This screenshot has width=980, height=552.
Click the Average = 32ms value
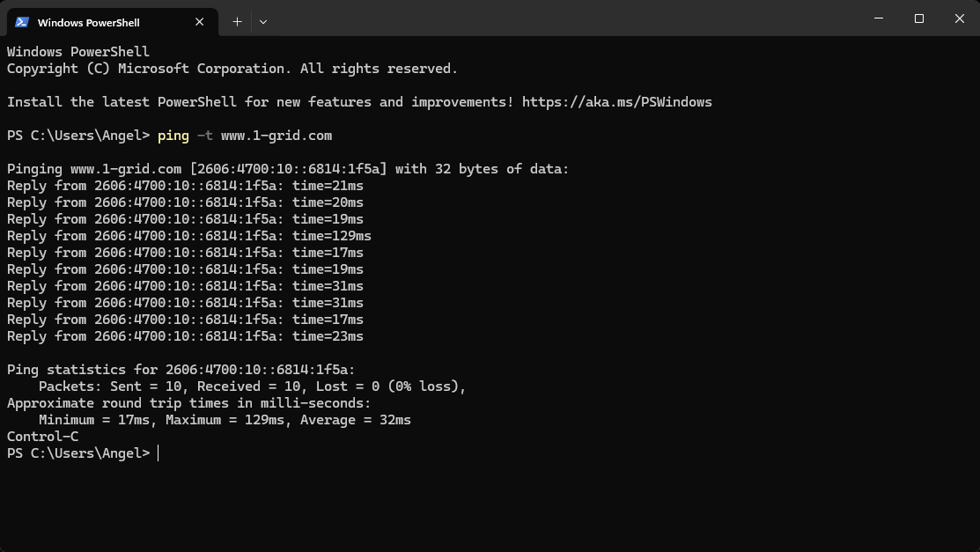coord(356,420)
